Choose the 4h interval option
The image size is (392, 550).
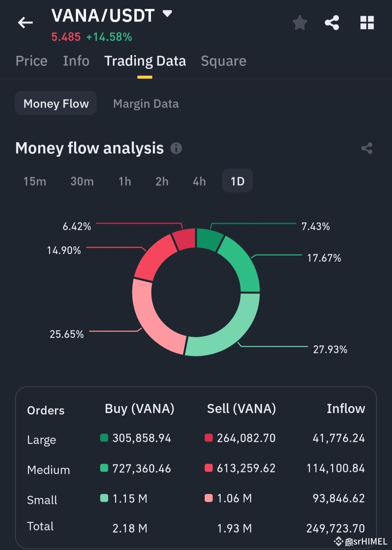(x=199, y=181)
